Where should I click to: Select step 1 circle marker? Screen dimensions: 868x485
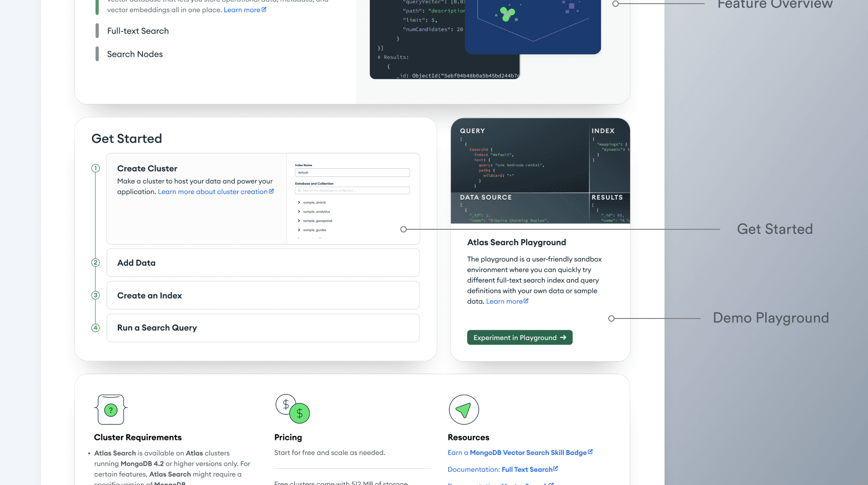[96, 168]
